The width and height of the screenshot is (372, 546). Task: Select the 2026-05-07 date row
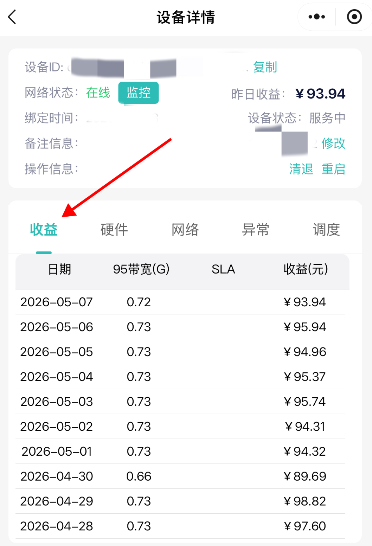click(x=180, y=302)
